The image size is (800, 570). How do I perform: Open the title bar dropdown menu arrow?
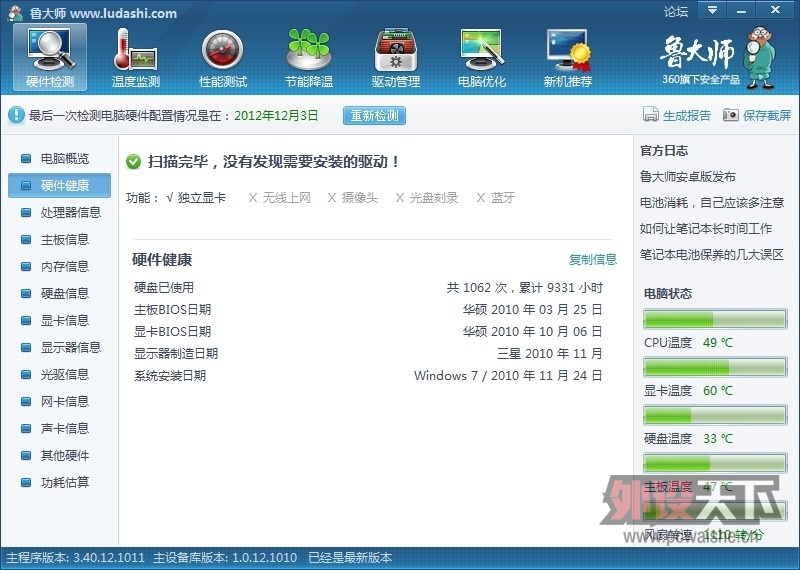click(712, 10)
